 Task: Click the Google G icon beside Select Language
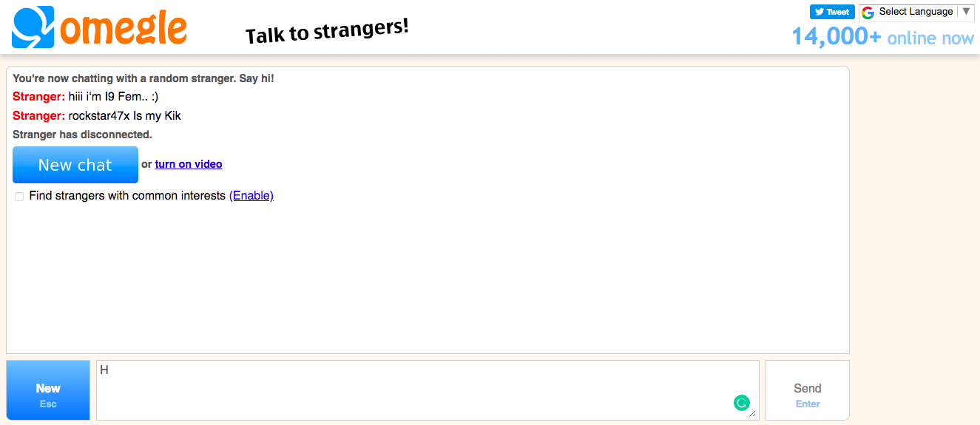[868, 12]
